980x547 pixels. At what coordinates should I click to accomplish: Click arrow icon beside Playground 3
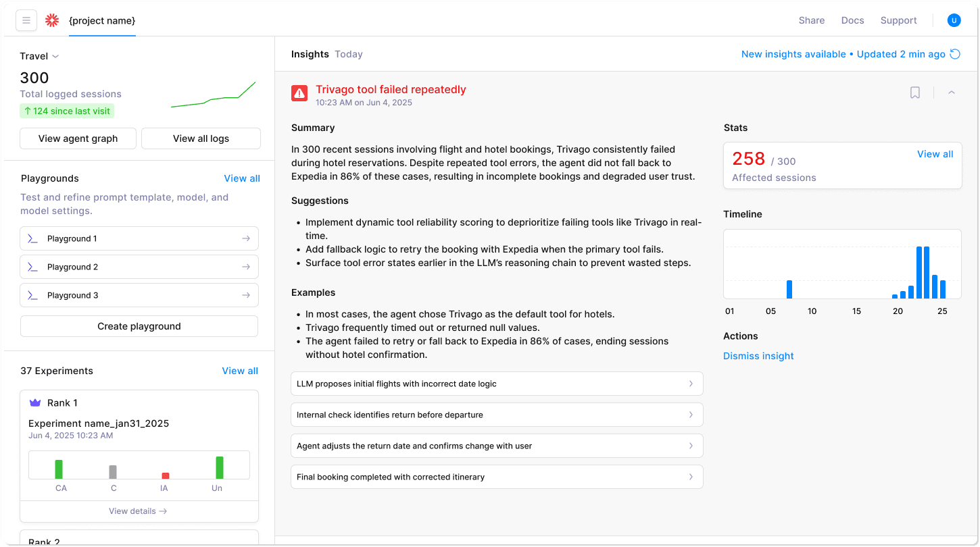coord(246,295)
